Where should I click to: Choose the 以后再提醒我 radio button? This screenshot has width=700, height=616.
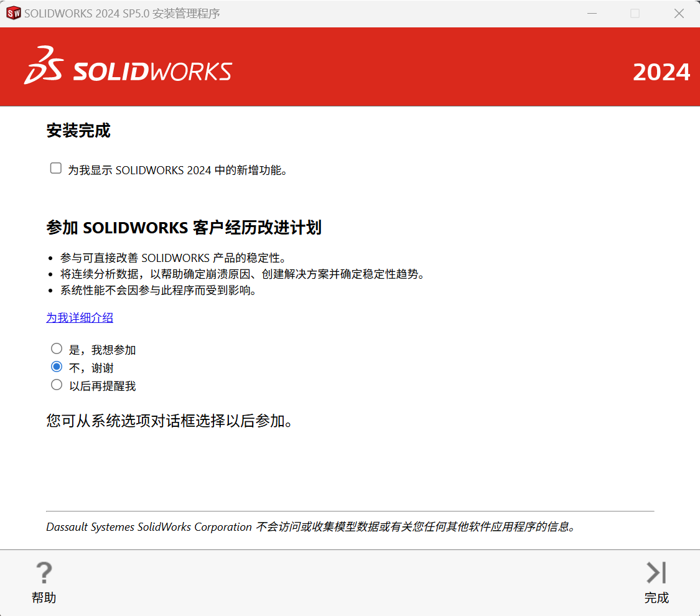[57, 385]
